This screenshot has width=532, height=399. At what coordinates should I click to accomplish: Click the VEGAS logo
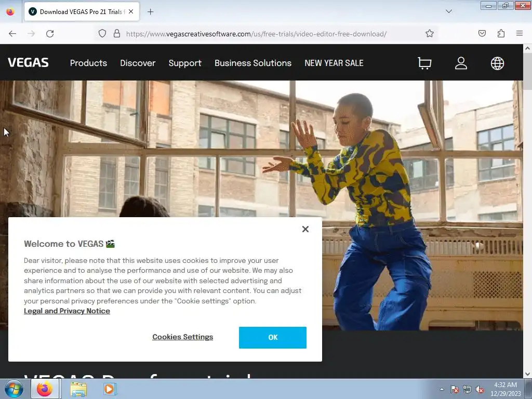(x=28, y=63)
